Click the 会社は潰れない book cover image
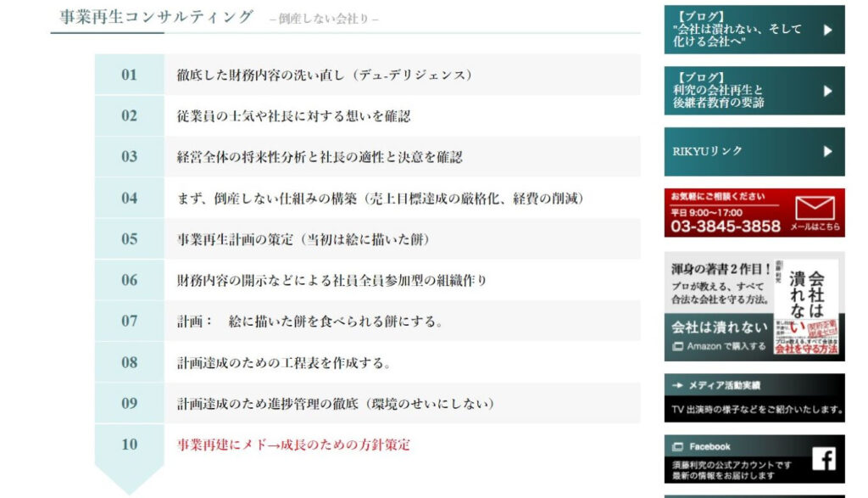This screenshot has width=868, height=498. [804, 306]
